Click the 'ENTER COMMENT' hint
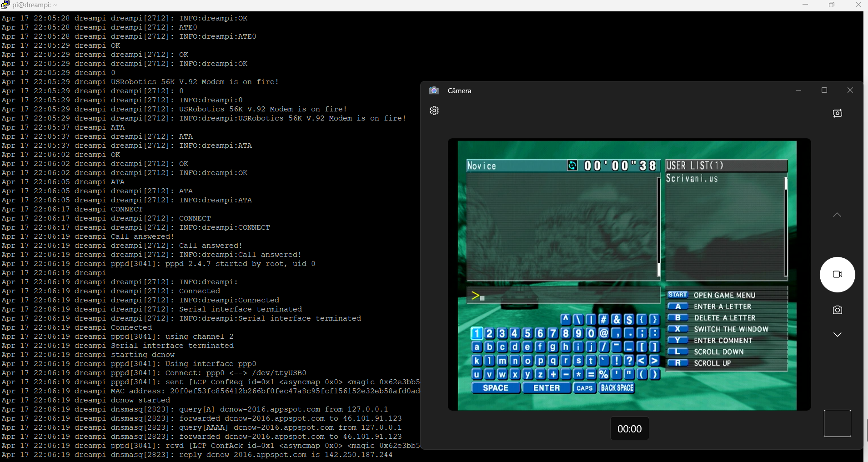 [710, 341]
